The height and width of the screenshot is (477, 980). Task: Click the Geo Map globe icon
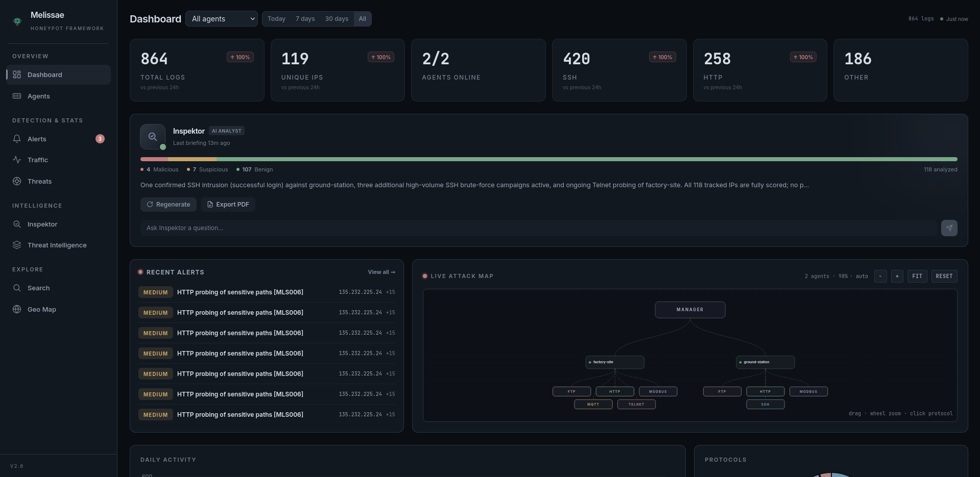tap(17, 309)
